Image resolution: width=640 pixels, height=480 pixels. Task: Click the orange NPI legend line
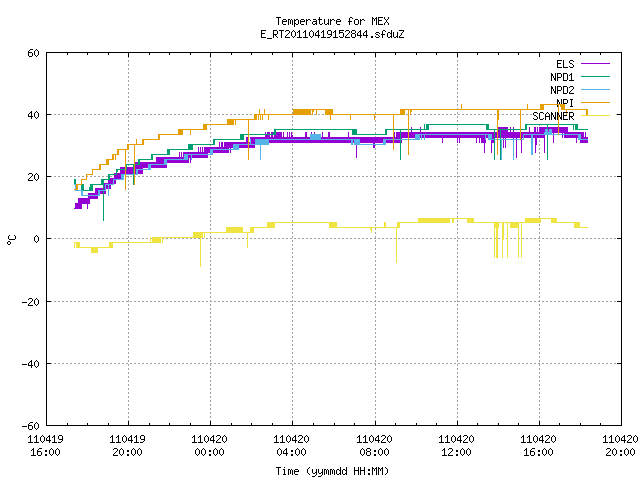pyautogui.click(x=595, y=102)
